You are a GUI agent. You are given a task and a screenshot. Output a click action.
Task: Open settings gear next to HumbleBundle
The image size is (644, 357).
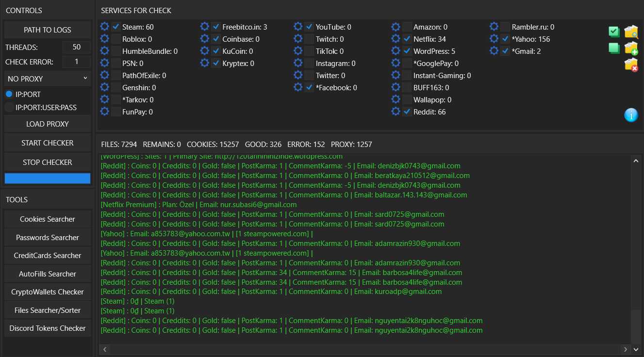point(104,51)
